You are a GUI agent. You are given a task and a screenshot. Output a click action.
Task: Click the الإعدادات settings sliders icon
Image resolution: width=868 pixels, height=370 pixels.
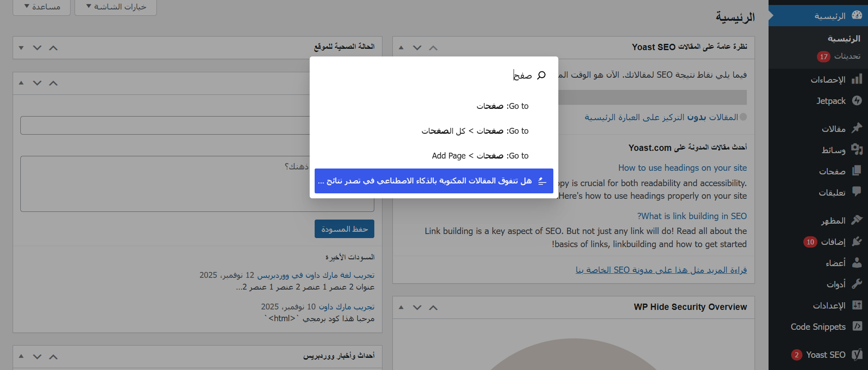pyautogui.click(x=857, y=305)
